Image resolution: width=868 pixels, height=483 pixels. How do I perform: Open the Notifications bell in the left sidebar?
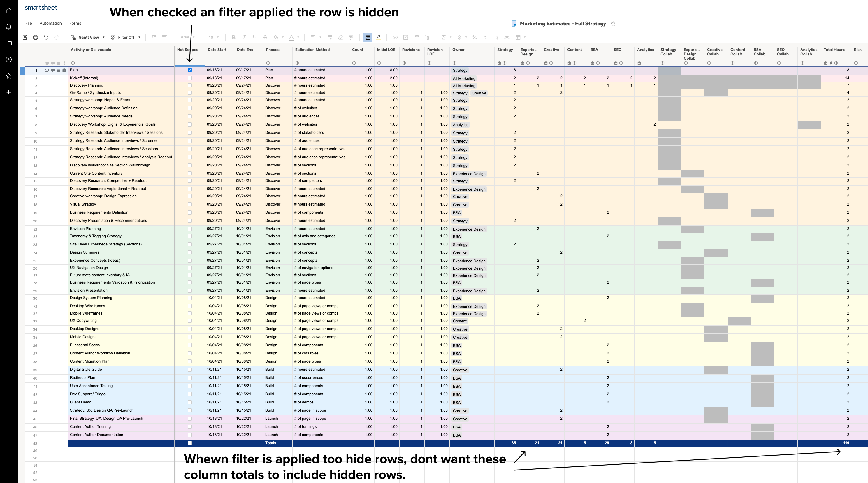pyautogui.click(x=8, y=27)
